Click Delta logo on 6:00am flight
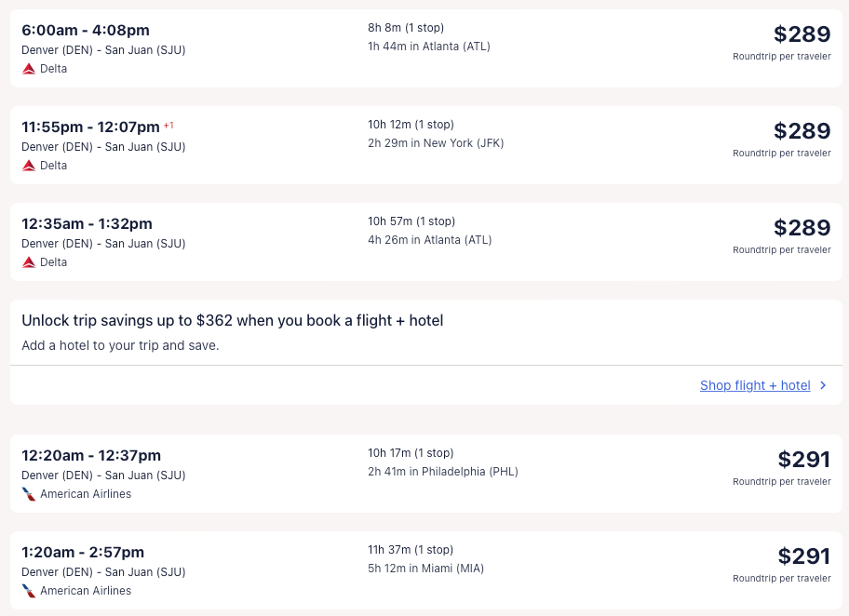This screenshot has width=849, height=616. (29, 69)
